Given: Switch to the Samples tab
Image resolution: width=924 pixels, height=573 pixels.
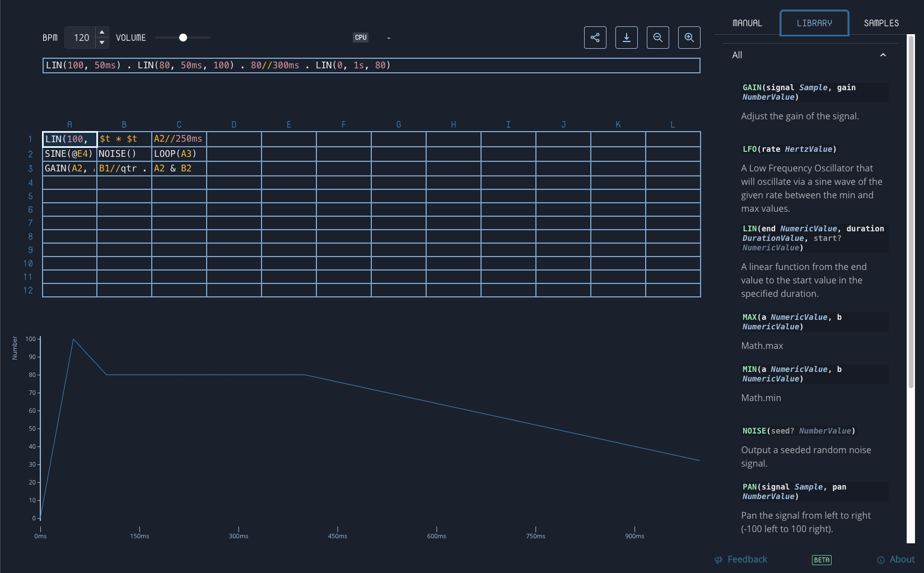Looking at the screenshot, I should [881, 23].
